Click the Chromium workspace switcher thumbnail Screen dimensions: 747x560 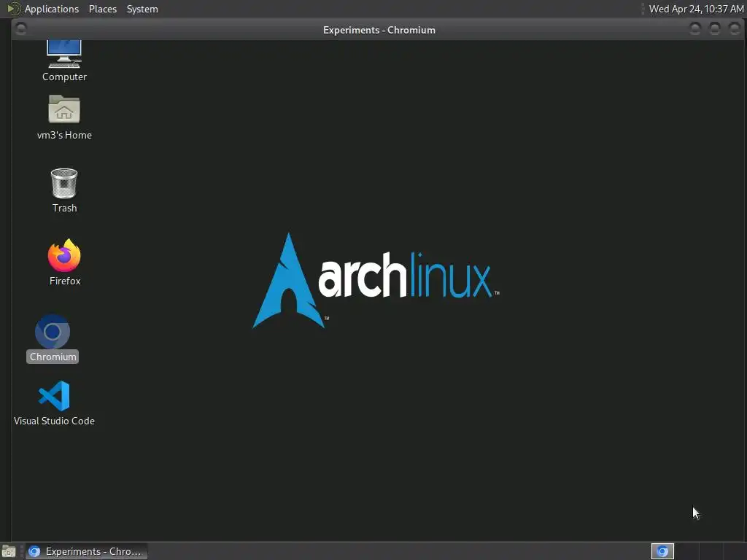662,551
